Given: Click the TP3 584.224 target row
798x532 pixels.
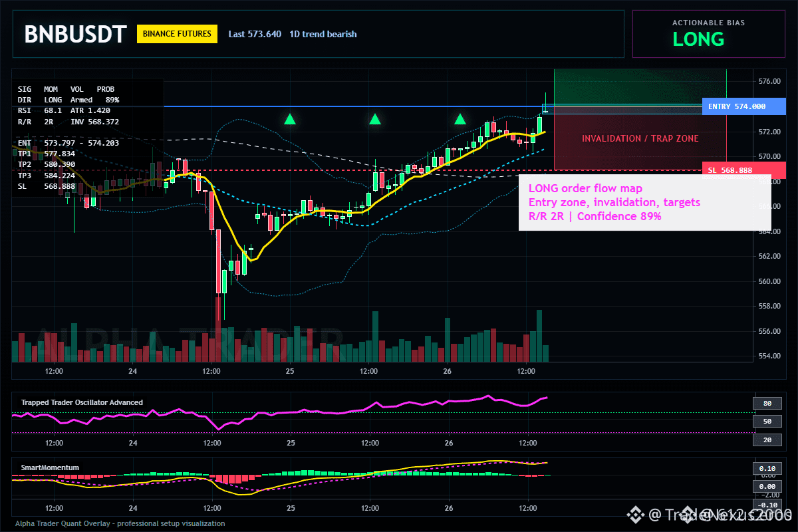Looking at the screenshot, I should point(47,175).
